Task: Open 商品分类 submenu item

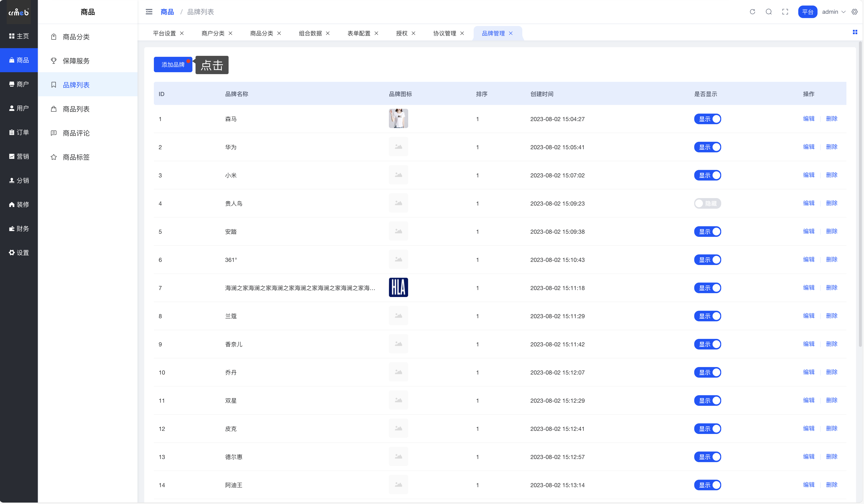Action: click(x=76, y=37)
